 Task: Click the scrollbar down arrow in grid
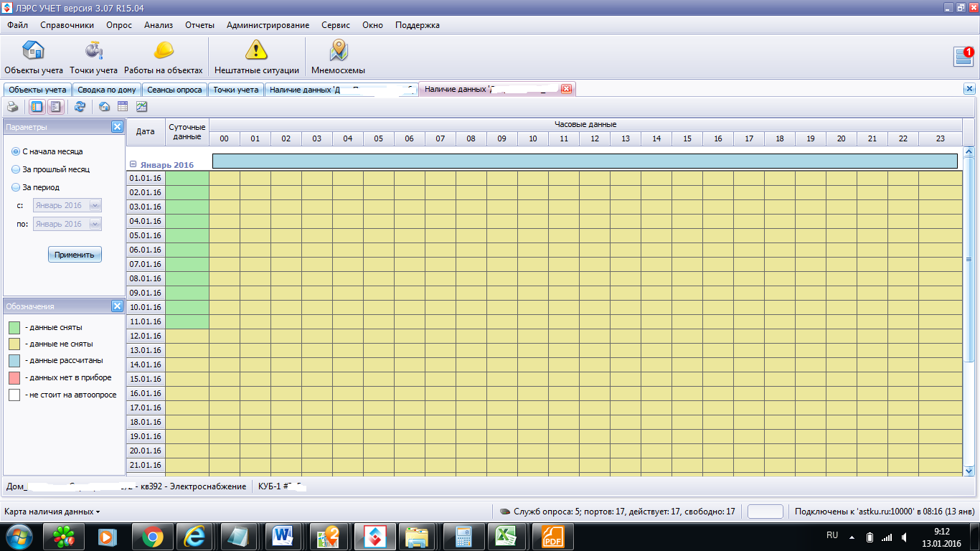tap(969, 471)
